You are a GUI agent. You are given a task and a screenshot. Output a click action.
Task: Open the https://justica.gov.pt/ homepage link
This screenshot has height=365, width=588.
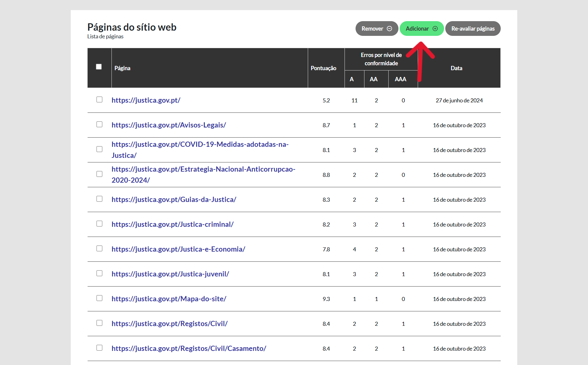coord(146,100)
